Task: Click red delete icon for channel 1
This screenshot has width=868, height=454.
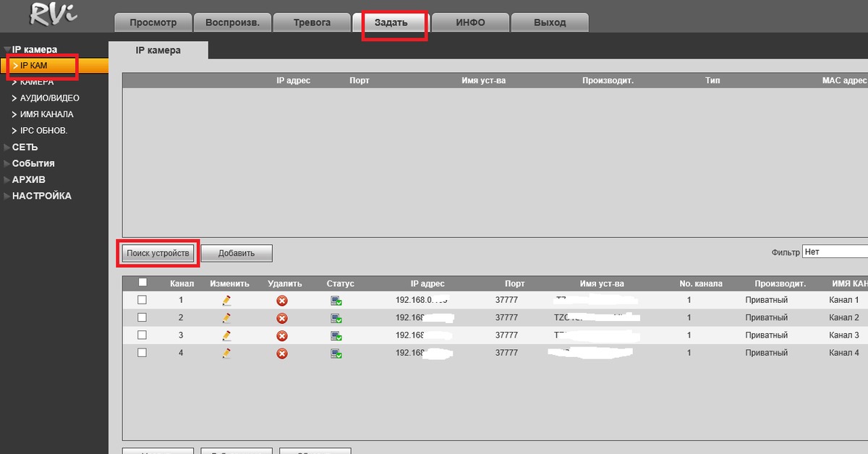Action: tap(282, 301)
